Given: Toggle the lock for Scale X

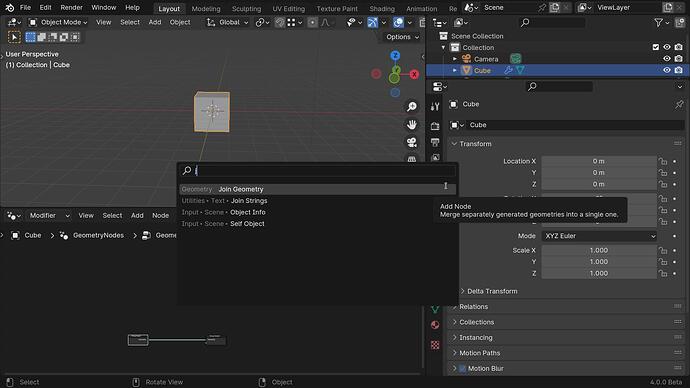Looking at the screenshot, I should tap(663, 250).
